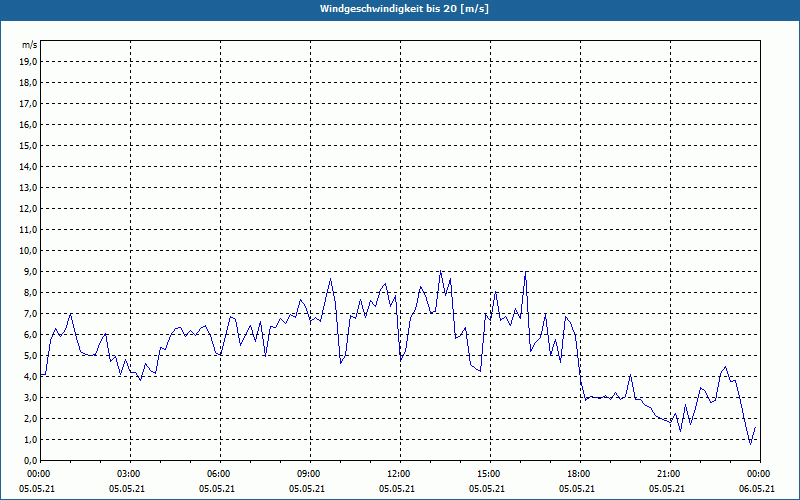Viewport: 800px width, 500px height.
Task: Click the m/s unit label on the axis
Action: [x=30, y=45]
